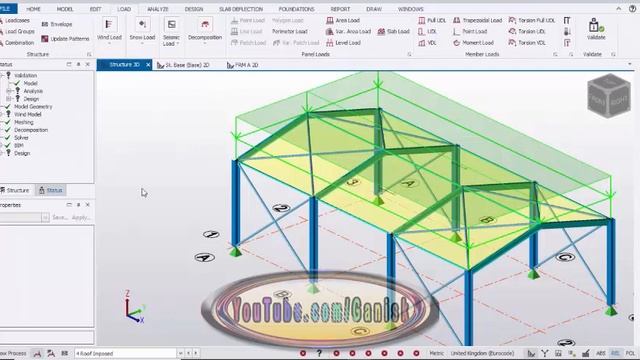The image size is (640, 360).
Task: Select the Moment Load tool
Action: coord(473,42)
